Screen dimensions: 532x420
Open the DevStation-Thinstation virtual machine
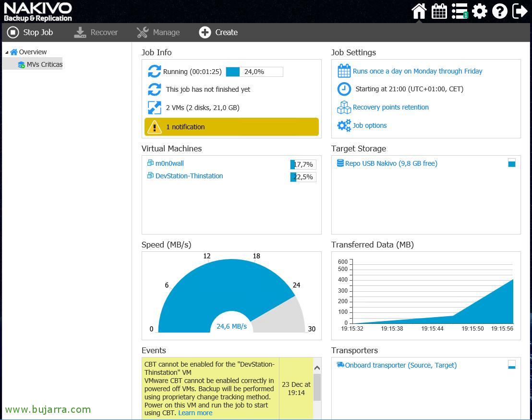(189, 176)
